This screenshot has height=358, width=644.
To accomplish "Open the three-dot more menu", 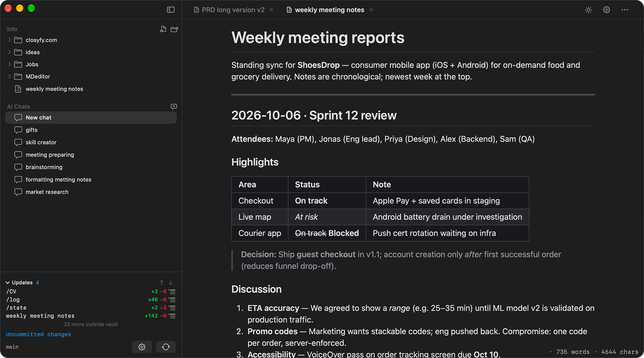I will 625,10.
